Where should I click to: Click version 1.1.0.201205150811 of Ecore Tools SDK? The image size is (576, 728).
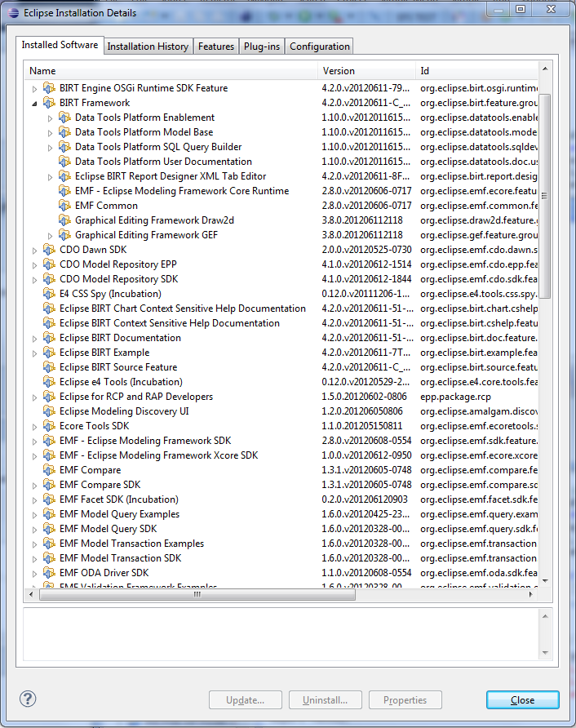point(362,426)
